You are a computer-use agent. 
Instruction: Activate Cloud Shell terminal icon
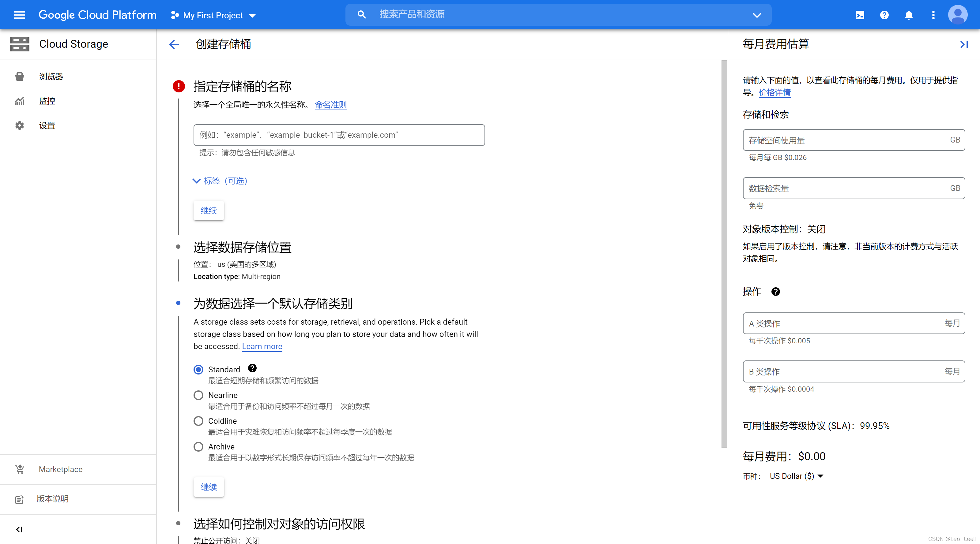click(860, 15)
